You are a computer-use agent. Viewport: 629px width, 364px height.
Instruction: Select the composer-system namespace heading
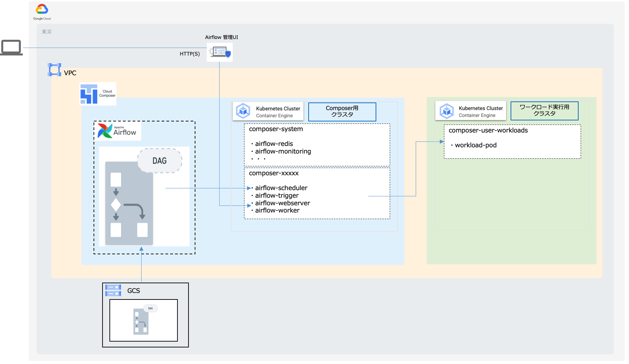coord(276,129)
